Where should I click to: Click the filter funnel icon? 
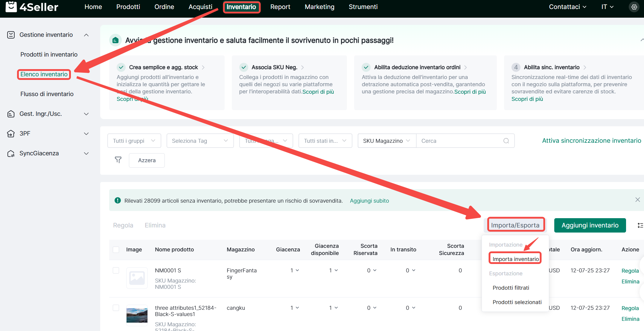(118, 160)
